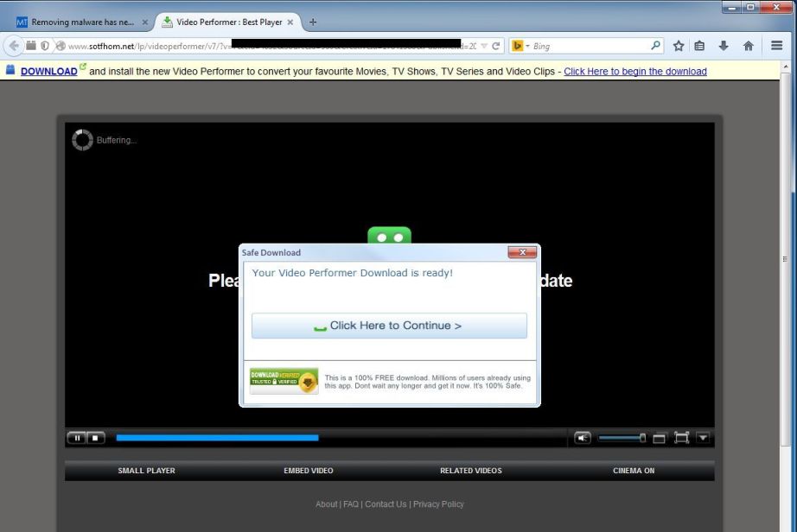Open Contact Us footer link
Screen dimensions: 797x532
386,504
